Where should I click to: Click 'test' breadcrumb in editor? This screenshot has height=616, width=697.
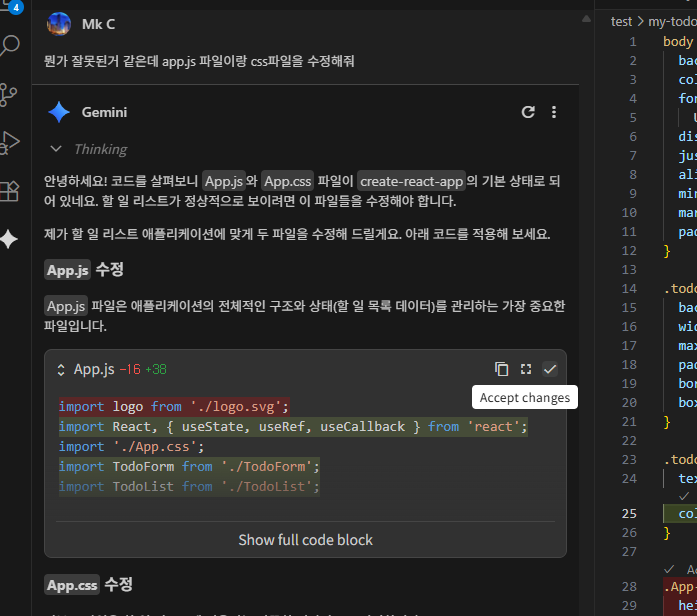(x=621, y=21)
